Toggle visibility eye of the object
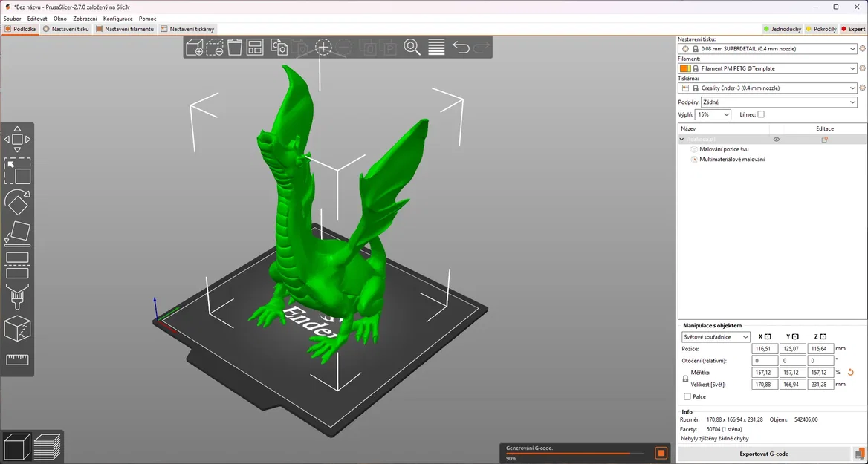This screenshot has height=464, width=868. pos(777,139)
